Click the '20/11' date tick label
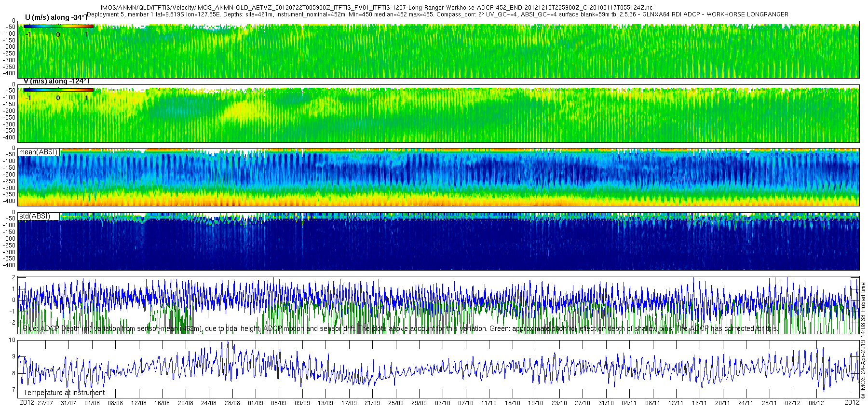 pyautogui.click(x=723, y=403)
